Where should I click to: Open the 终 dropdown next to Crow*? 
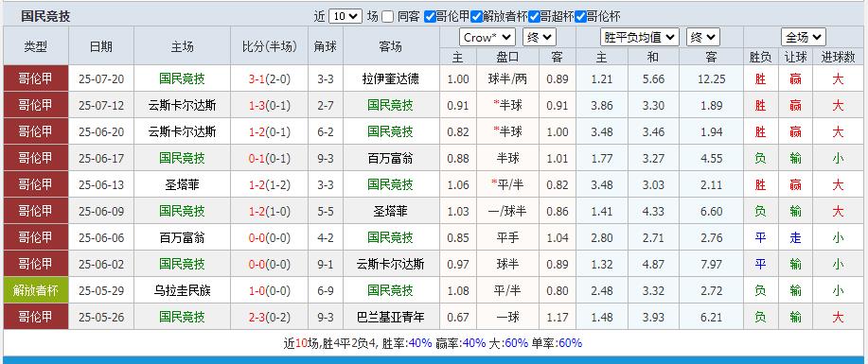(540, 38)
